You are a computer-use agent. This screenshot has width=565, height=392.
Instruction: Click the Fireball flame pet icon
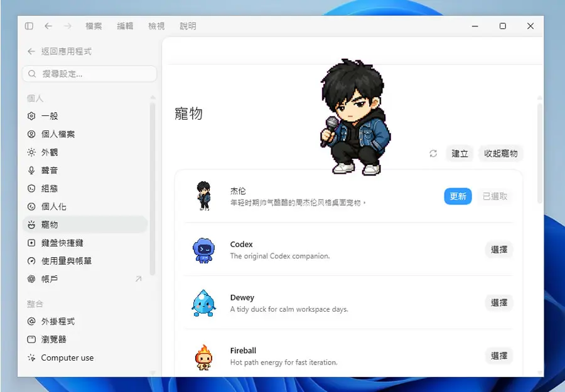[x=203, y=357]
